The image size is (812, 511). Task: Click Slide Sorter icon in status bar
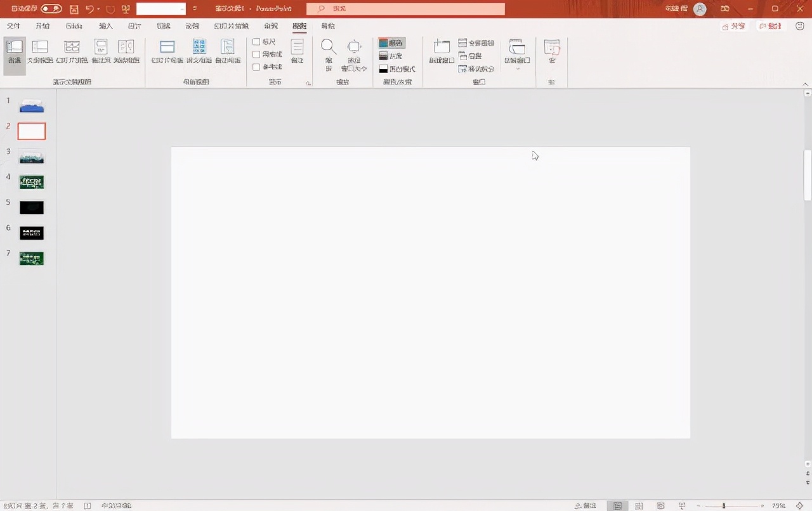tap(639, 505)
